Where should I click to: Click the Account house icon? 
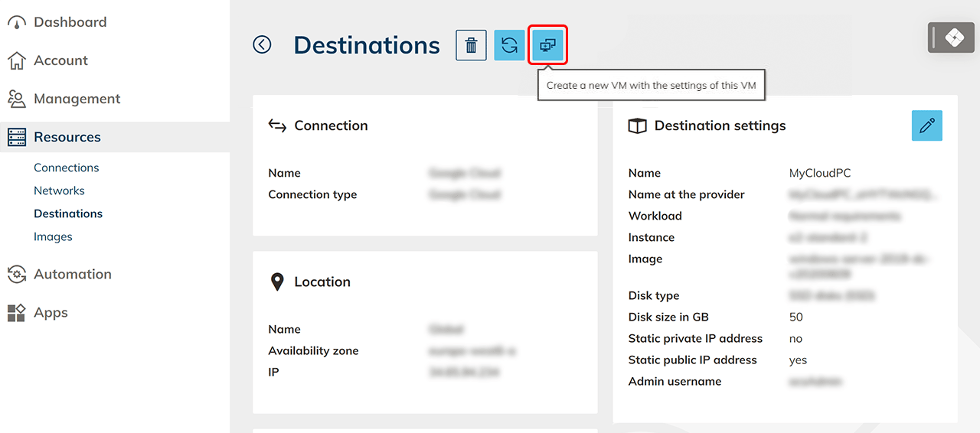click(16, 61)
